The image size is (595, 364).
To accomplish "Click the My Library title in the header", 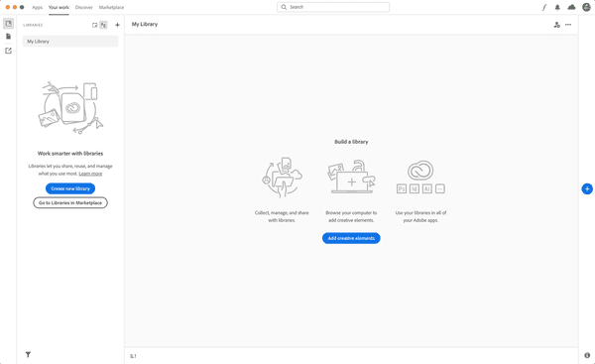I will click(x=145, y=24).
